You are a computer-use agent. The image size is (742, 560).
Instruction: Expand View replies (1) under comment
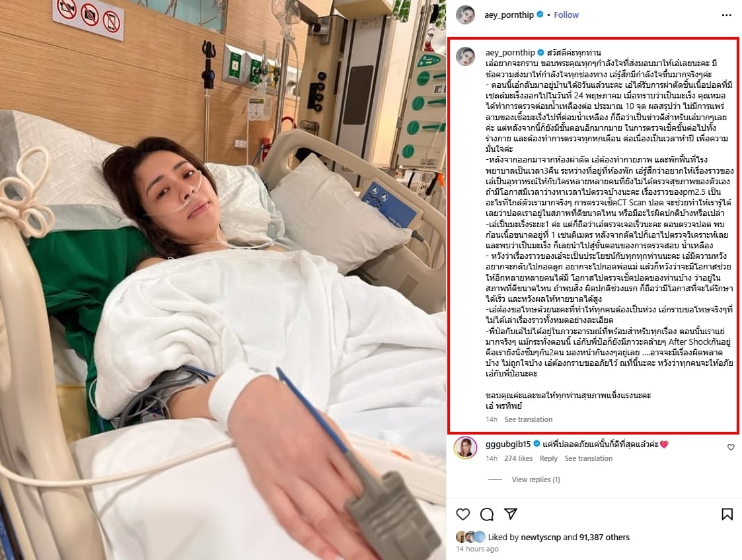click(x=536, y=479)
